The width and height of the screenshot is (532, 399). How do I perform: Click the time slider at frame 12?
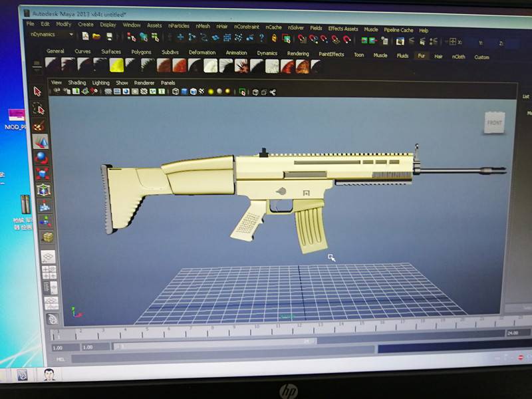point(299,326)
